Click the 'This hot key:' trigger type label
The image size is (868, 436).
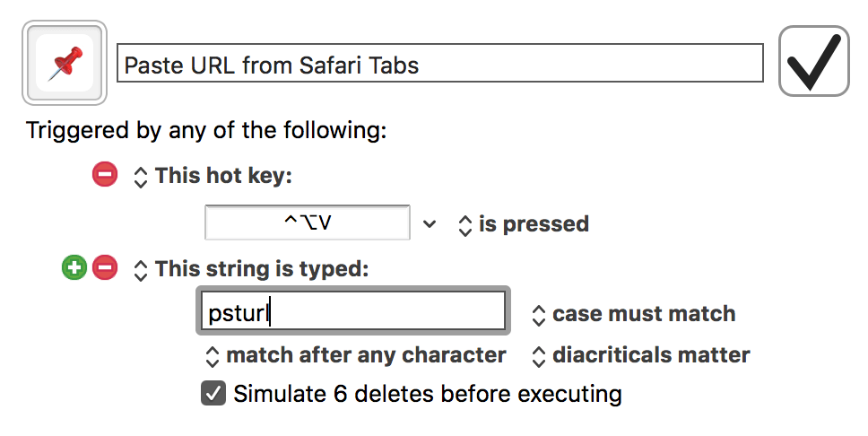click(x=223, y=175)
